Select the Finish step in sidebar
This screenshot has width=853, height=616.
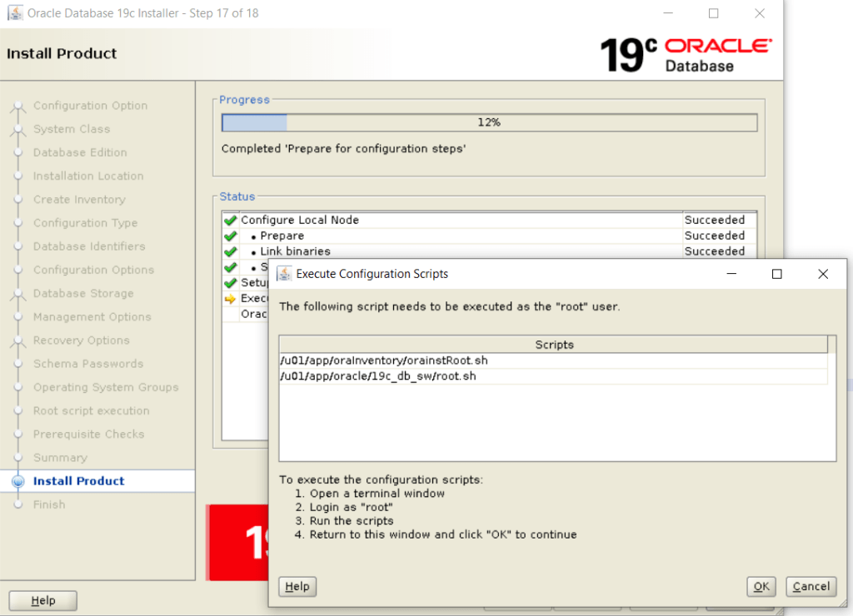[x=49, y=504]
